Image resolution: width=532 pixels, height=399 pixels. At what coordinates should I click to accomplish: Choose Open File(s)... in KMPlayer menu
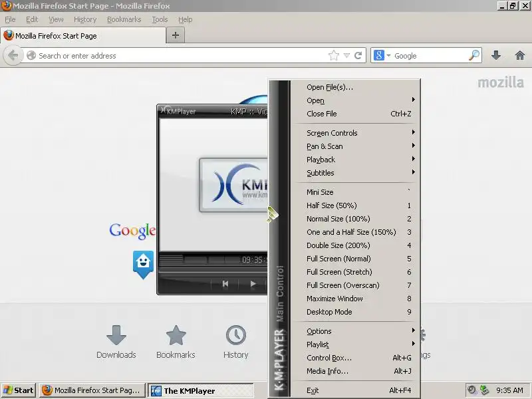click(356, 87)
